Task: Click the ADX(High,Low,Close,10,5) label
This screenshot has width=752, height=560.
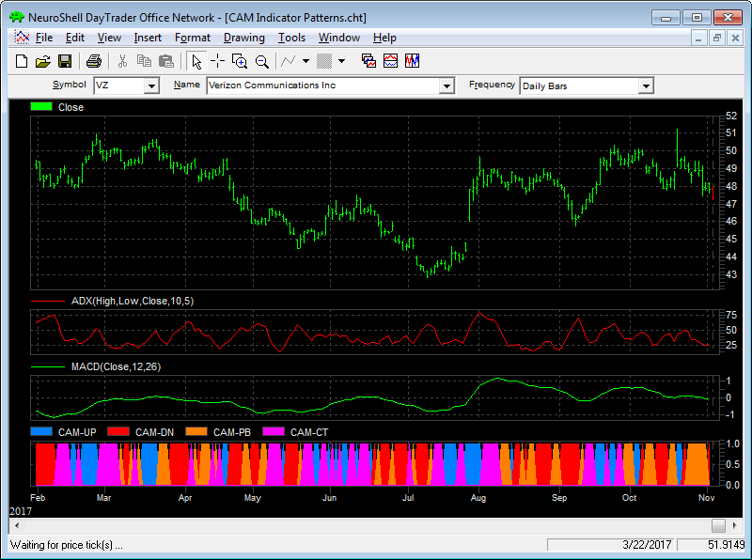Action: tap(133, 301)
